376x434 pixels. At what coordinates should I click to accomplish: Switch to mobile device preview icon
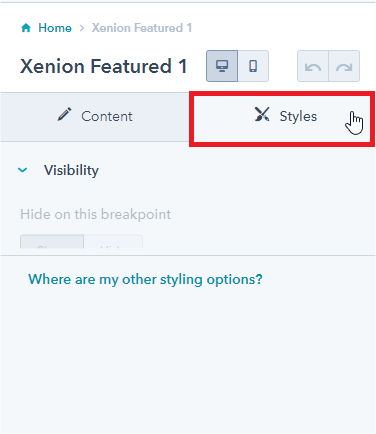(253, 66)
